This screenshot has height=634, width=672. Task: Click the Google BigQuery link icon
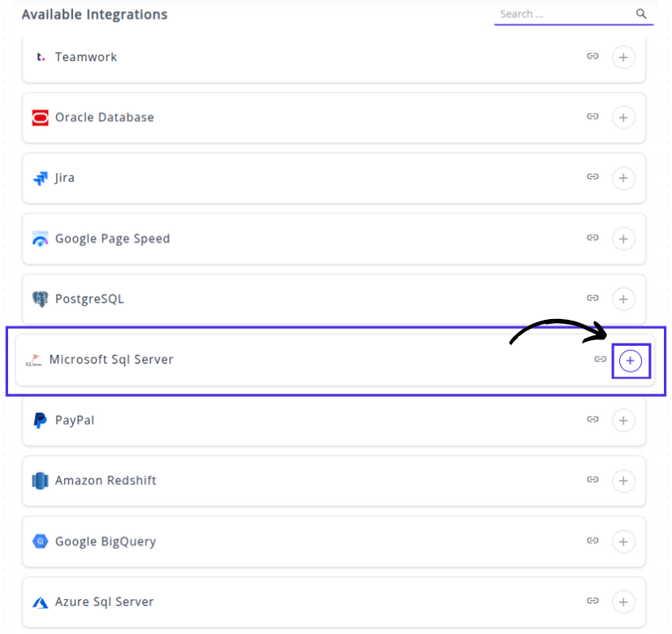point(593,541)
